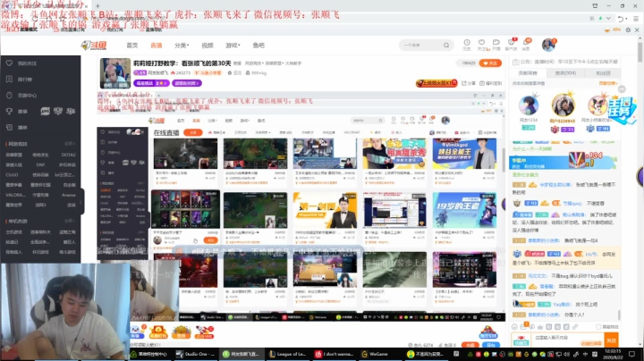Click the chat message input box
The image size is (644, 361).
(x=568, y=340)
